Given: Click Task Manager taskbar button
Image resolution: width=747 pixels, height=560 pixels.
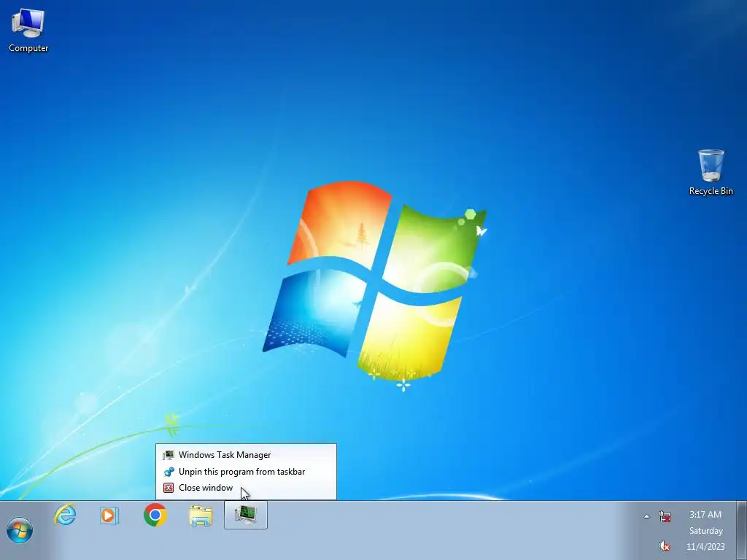Looking at the screenshot, I should tap(246, 515).
